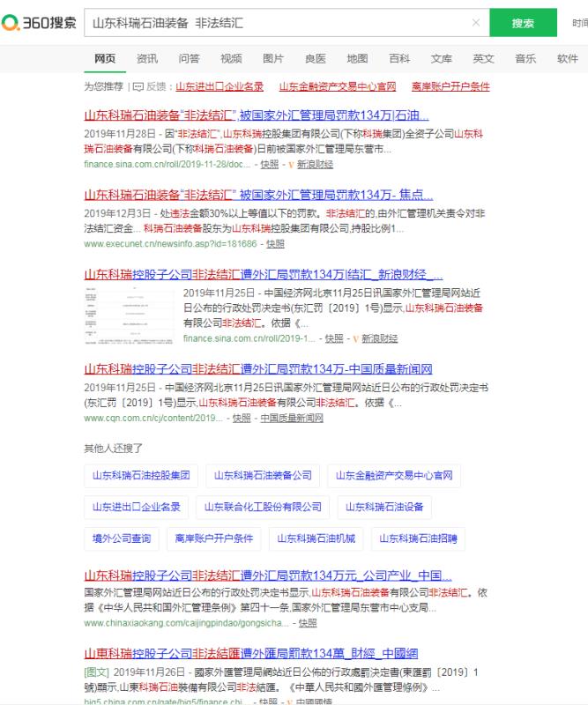588x705 pixels.
Task: Open the 中国质量新闻网 result title
Action: (257, 368)
